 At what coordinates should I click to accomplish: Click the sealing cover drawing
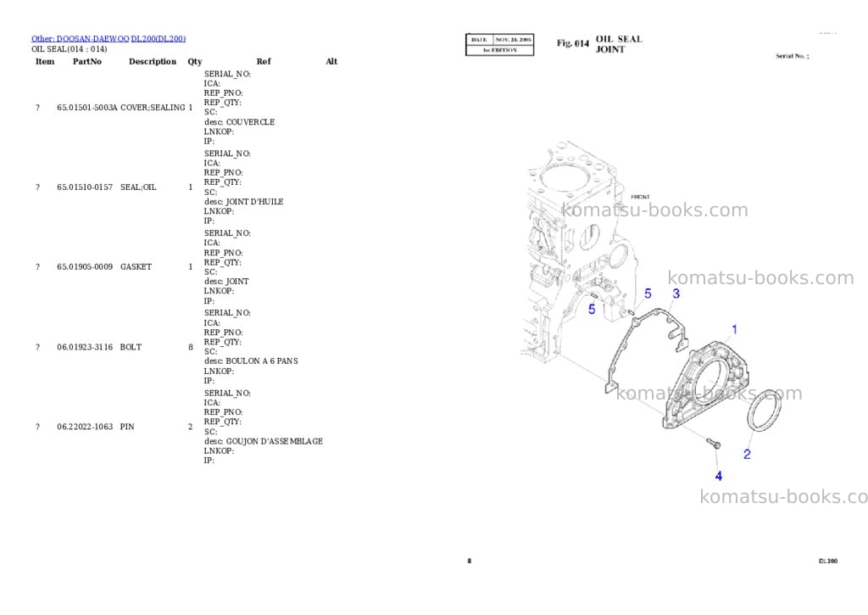[x=705, y=384]
